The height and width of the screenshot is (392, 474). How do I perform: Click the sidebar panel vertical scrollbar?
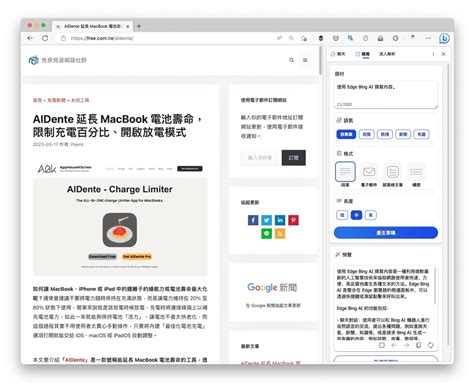coord(448,204)
